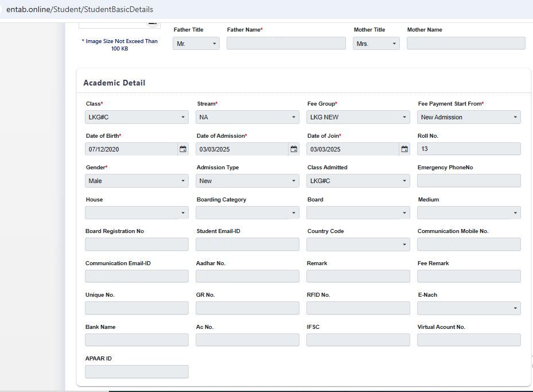This screenshot has height=392, width=533.
Task: Open the Medium dropdown
Action: tap(469, 213)
